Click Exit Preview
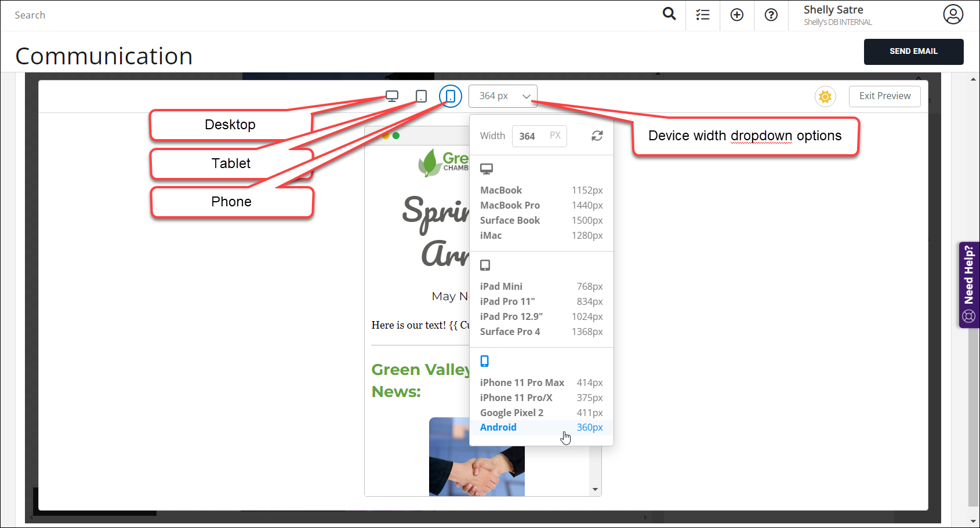 (884, 96)
